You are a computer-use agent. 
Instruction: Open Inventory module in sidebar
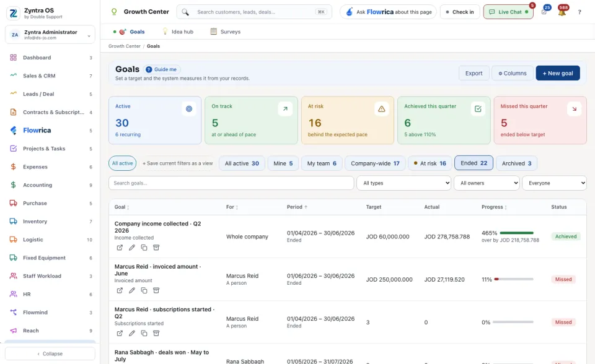pos(50,222)
